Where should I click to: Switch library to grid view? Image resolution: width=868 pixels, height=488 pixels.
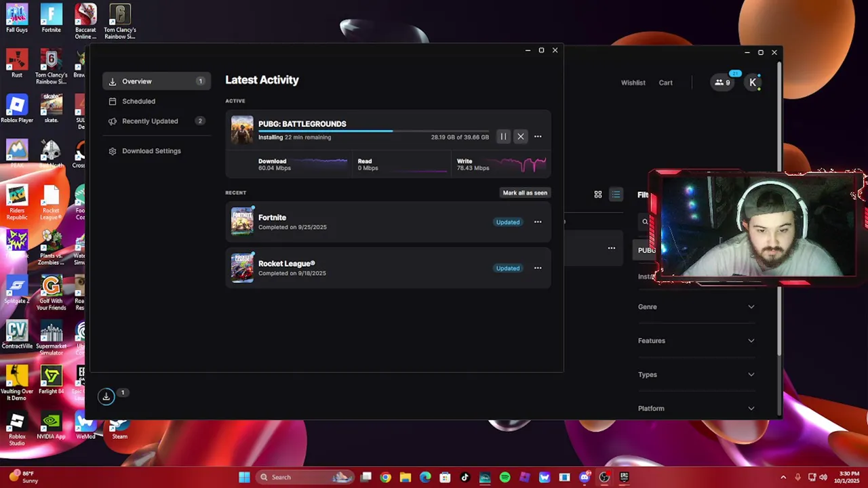click(x=598, y=195)
